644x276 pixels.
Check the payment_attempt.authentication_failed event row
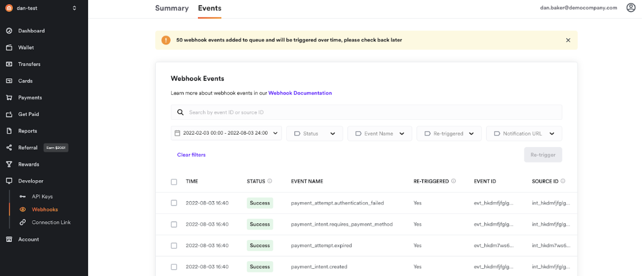point(174,203)
